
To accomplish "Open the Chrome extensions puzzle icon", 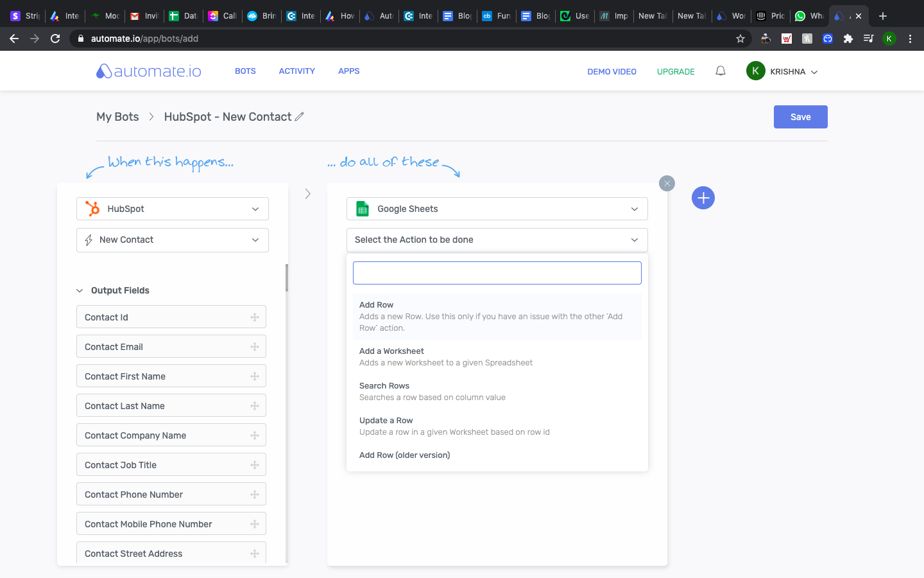I will 848,39.
